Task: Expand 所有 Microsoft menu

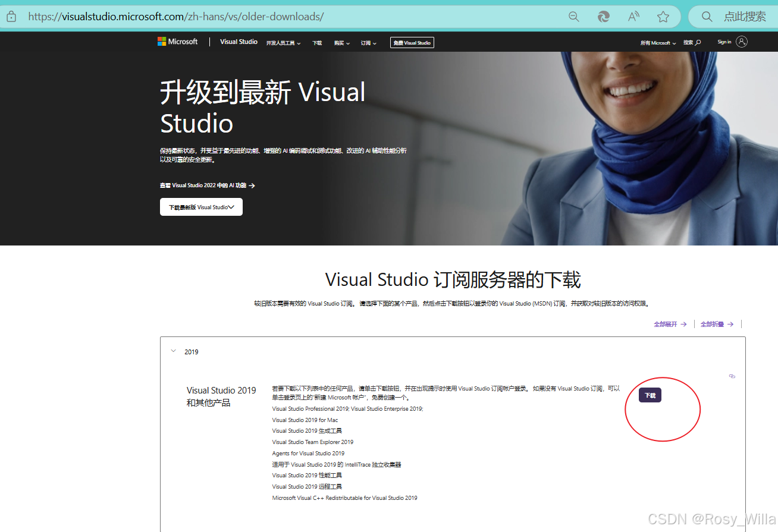Action: tap(658, 43)
